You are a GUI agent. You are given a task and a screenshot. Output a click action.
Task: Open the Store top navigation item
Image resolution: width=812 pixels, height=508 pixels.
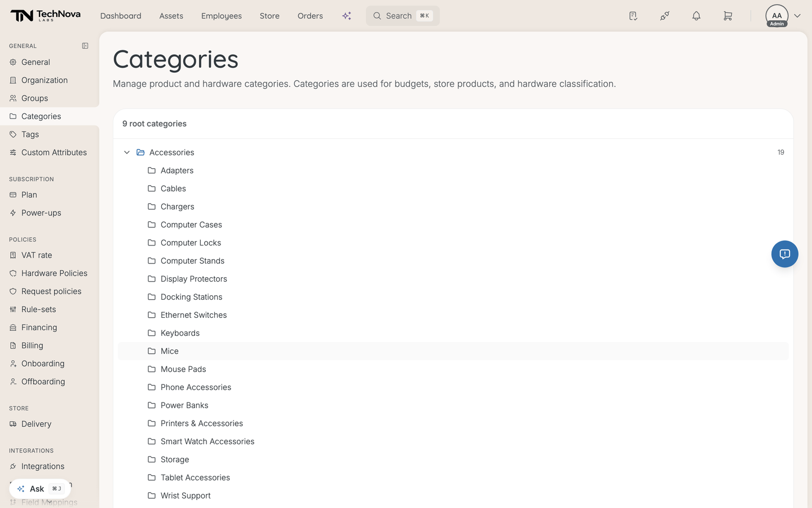(x=270, y=16)
